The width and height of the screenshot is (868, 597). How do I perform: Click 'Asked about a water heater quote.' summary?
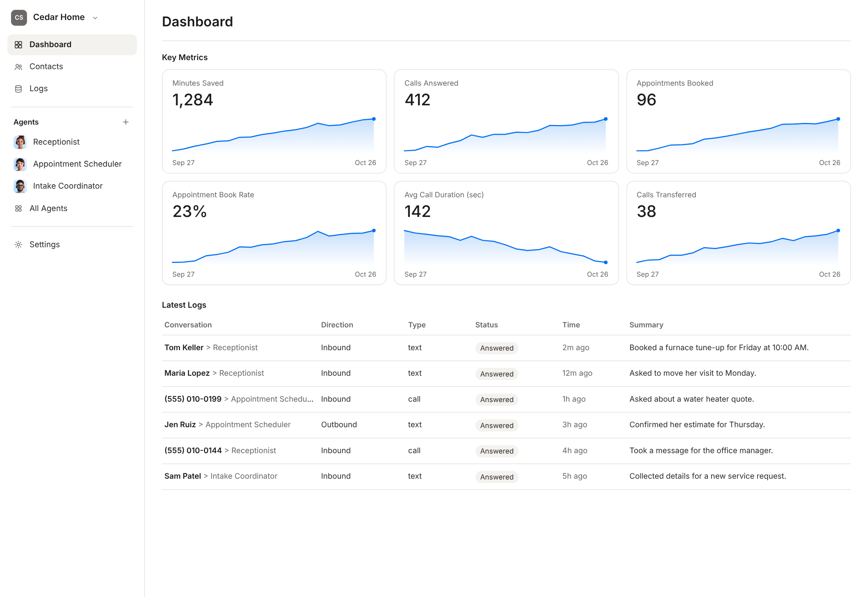[x=691, y=399]
